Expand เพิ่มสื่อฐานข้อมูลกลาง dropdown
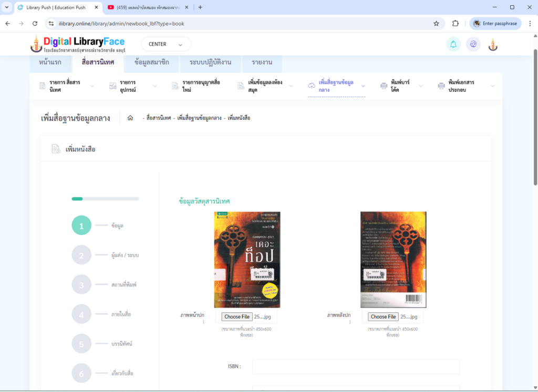This screenshot has width=538, height=392. (x=336, y=86)
